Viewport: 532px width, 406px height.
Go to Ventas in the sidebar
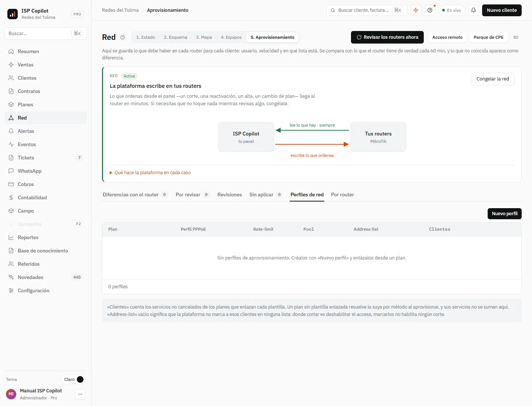[x=46, y=65]
